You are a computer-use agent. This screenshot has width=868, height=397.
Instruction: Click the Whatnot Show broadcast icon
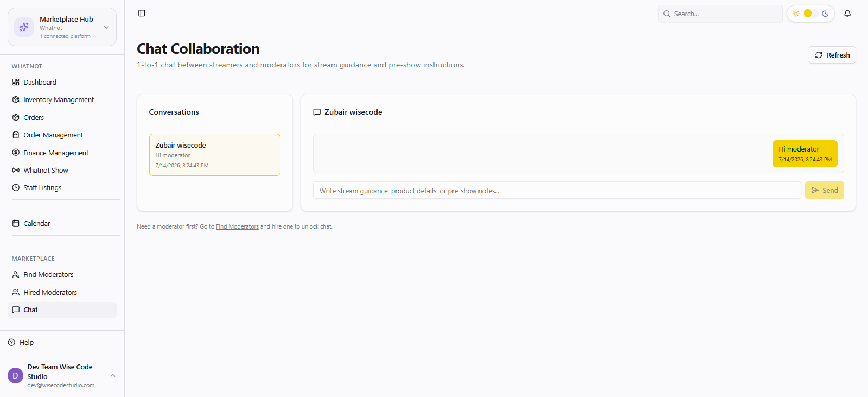(16, 170)
